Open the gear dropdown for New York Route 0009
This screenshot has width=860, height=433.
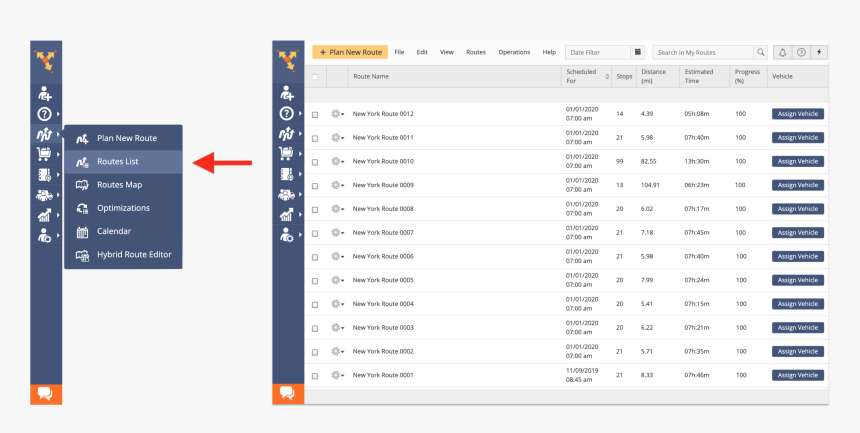click(x=337, y=185)
